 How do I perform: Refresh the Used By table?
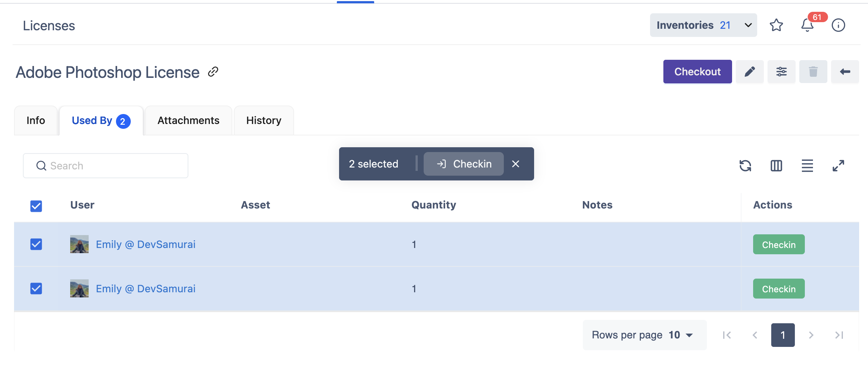[x=745, y=166]
